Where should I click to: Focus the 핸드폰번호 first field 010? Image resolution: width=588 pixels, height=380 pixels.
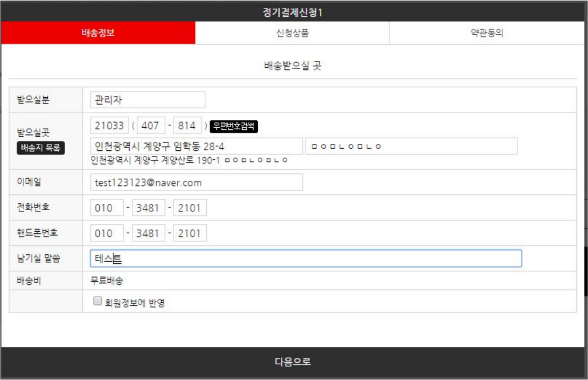click(x=107, y=233)
